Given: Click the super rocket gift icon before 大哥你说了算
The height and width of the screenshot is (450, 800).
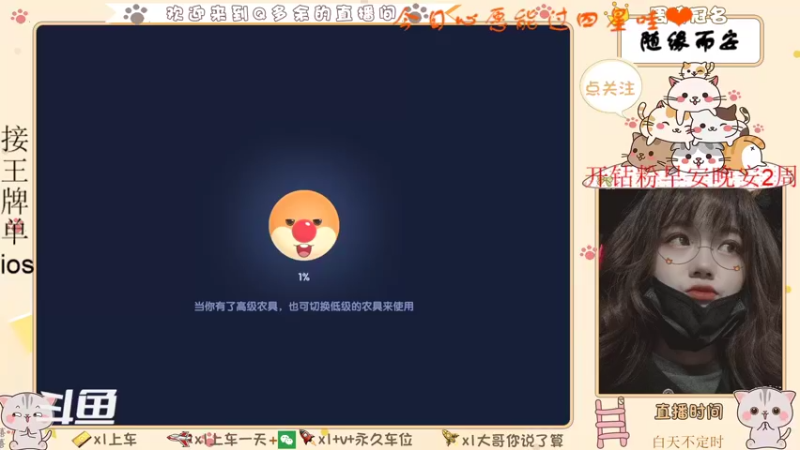Looking at the screenshot, I should click(x=451, y=438).
